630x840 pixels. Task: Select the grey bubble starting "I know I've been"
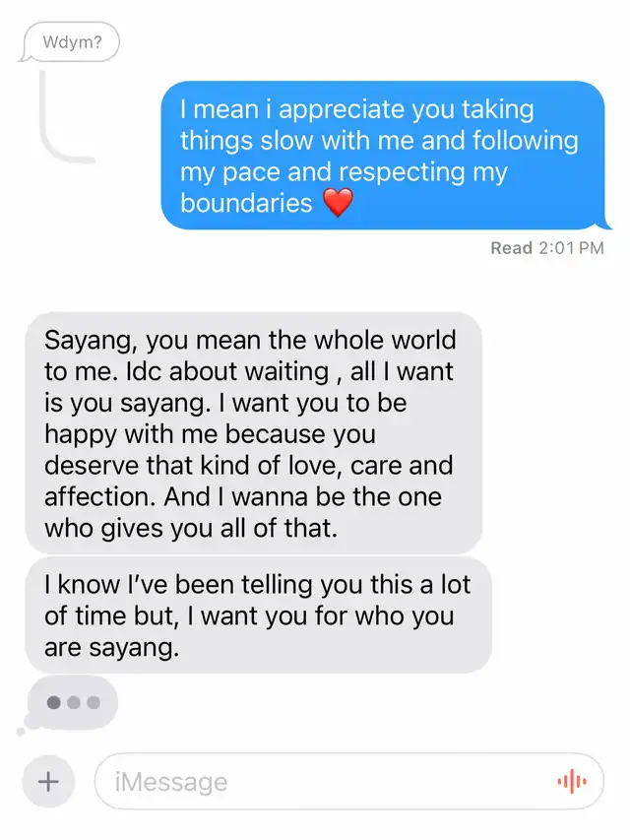tap(258, 615)
